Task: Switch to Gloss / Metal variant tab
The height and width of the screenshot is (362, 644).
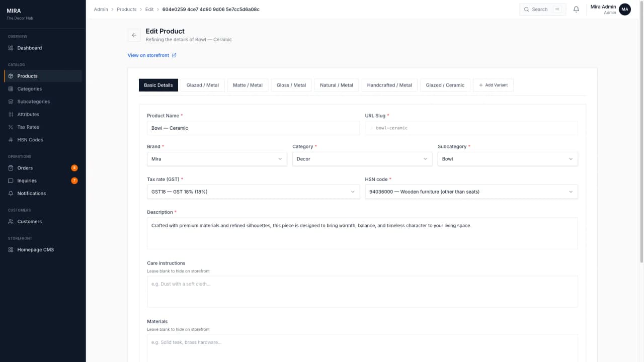Action: 291,85
